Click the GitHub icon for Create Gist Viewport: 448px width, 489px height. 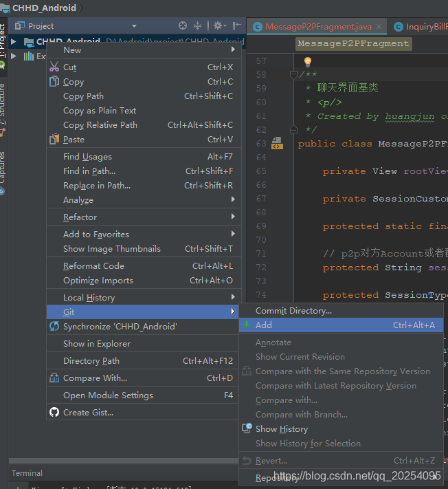[x=54, y=412]
